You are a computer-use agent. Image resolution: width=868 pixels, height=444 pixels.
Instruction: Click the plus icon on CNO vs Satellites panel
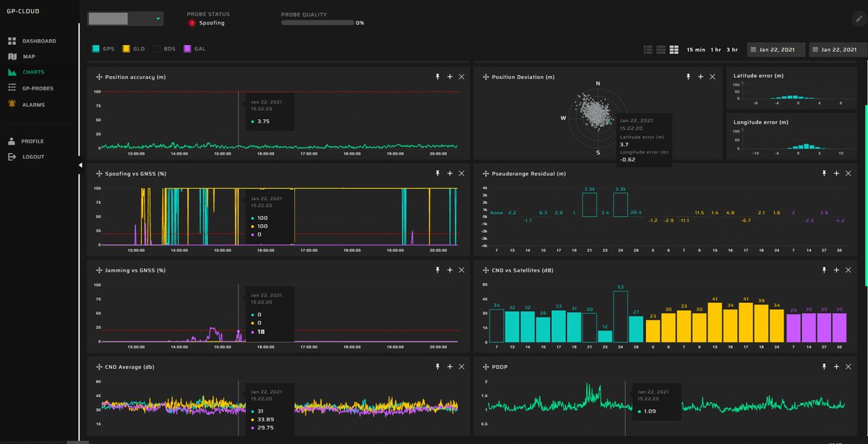pyautogui.click(x=836, y=270)
